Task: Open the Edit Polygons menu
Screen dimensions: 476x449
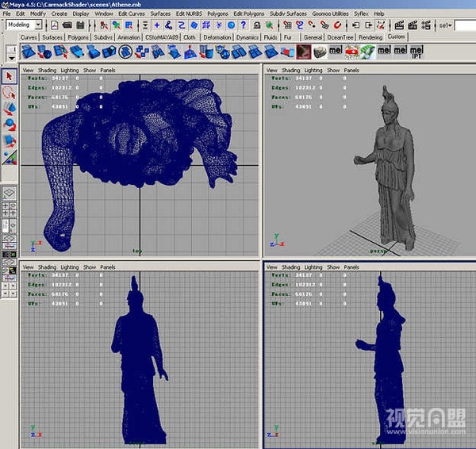Action: click(248, 13)
